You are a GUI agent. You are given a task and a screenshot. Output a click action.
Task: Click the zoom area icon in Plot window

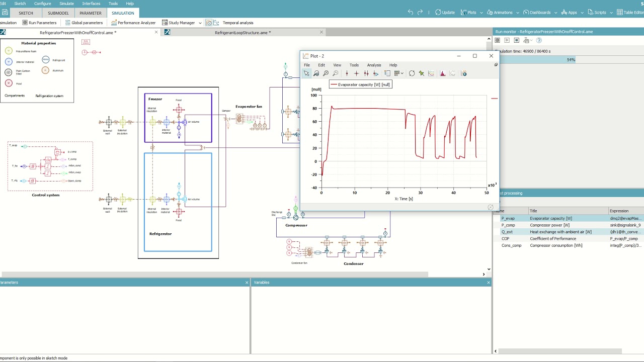[316, 73]
